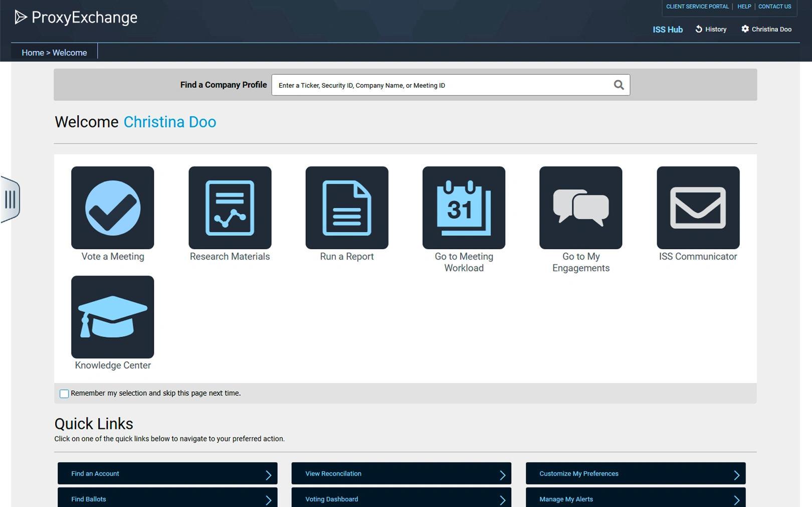Click the Customize My Preferences quick link
The height and width of the screenshot is (507, 812).
coord(636,473)
